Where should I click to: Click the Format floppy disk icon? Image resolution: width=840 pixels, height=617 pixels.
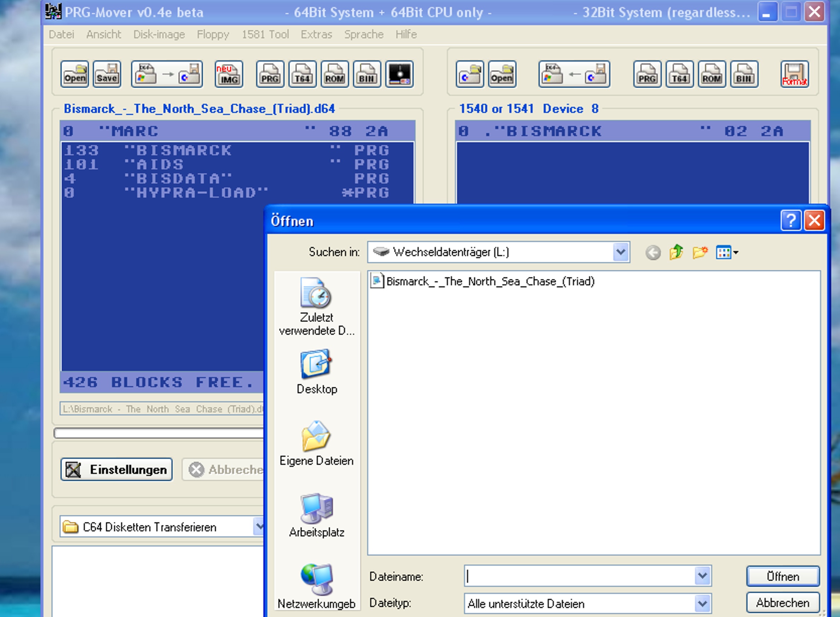coord(794,74)
